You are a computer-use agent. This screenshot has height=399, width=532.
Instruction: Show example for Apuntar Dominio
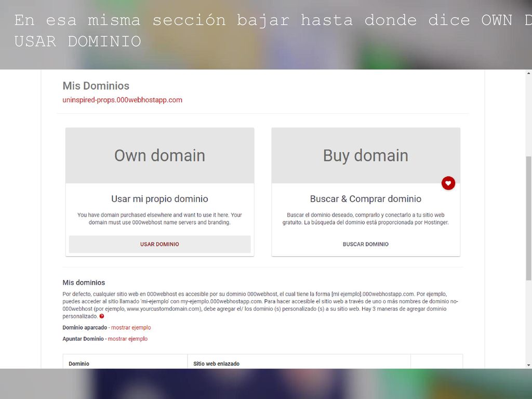[x=128, y=339]
